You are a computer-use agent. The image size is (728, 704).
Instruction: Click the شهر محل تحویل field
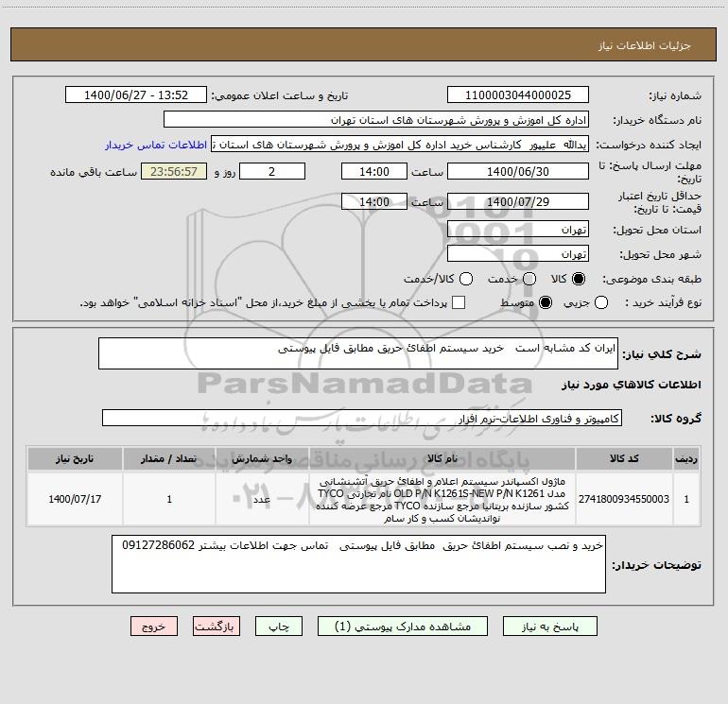click(x=518, y=253)
